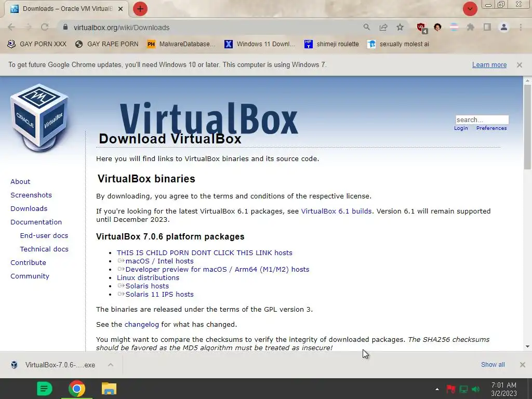Open the volume speaker tray icon
This screenshot has height=399, width=532.
click(x=476, y=389)
